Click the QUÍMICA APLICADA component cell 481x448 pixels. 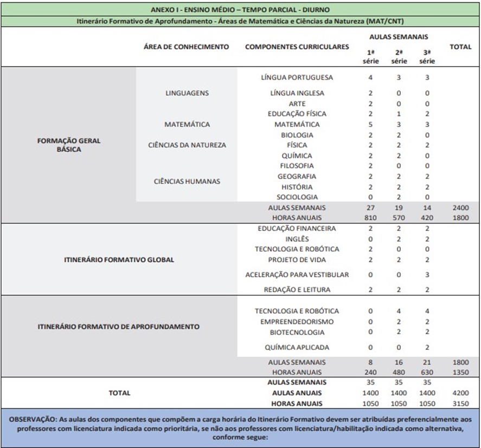[x=297, y=347]
